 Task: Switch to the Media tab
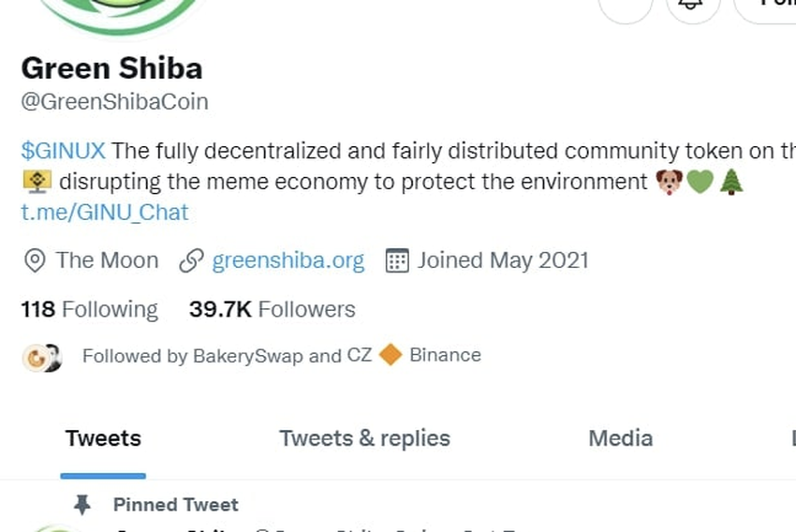tap(620, 438)
